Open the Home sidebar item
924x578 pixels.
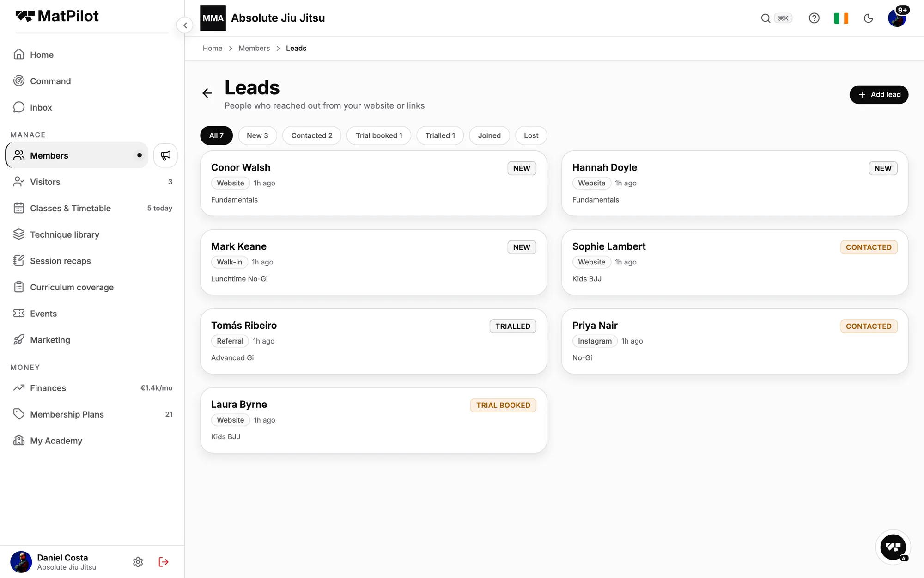[91, 55]
